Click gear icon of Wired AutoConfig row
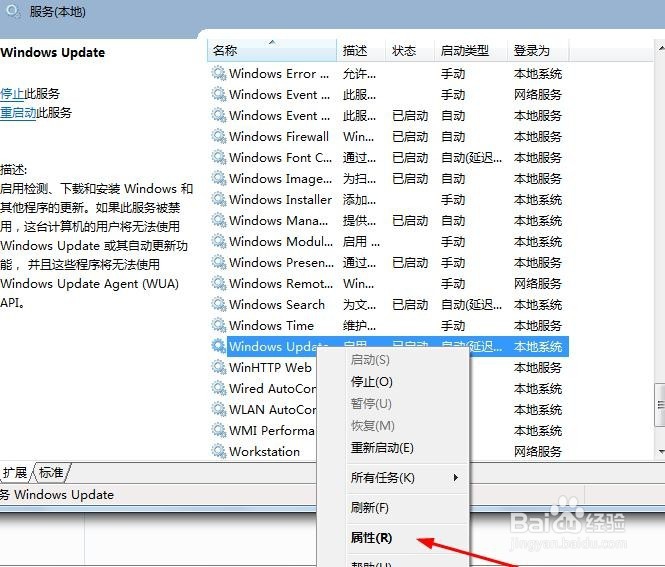The width and height of the screenshot is (665, 567). coord(219,388)
